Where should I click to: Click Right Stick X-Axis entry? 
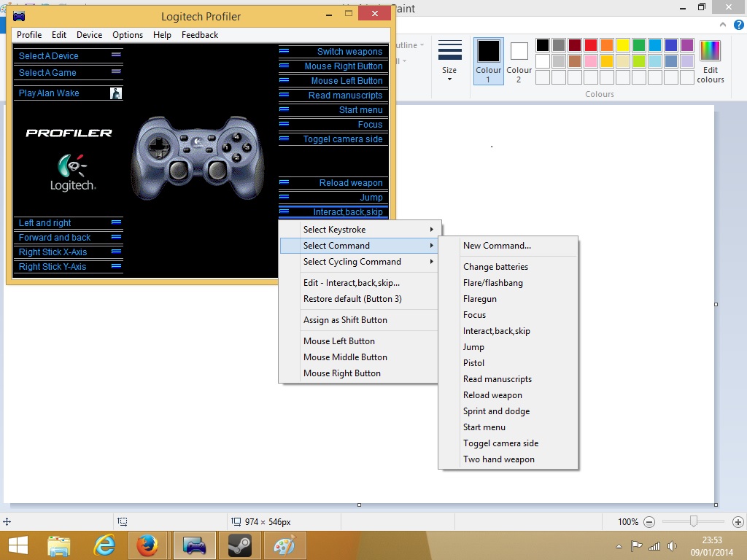68,252
